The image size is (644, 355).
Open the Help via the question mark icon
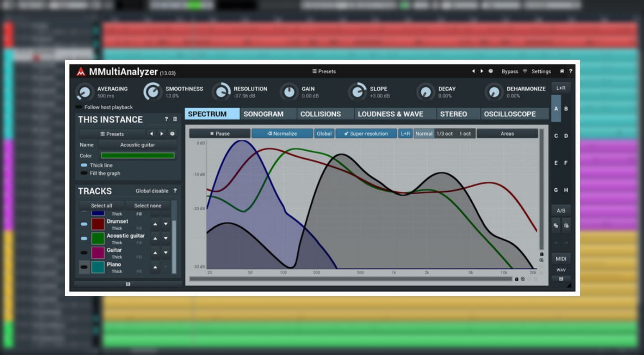pos(571,71)
